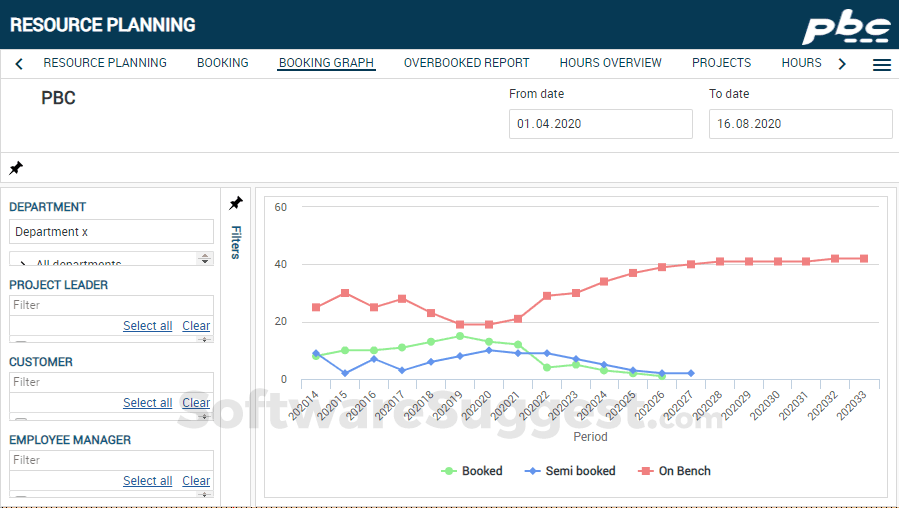Image resolution: width=899 pixels, height=508 pixels.
Task: Toggle the pin icon above the Filters label
Action: coord(236,204)
